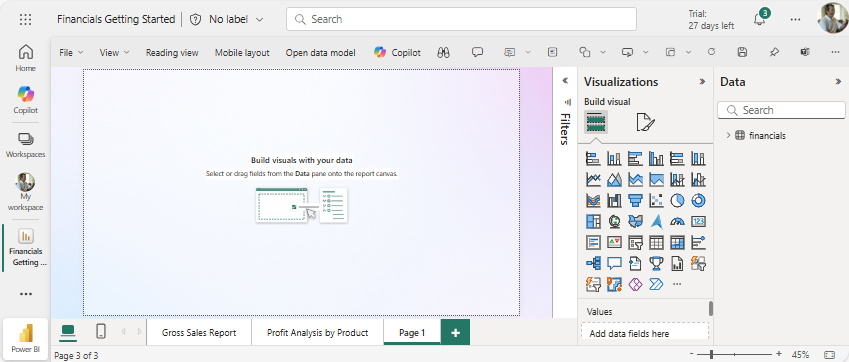Screen dimensions: 849x362
Task: Select the Waterfall chart visual
Action: coord(614,201)
